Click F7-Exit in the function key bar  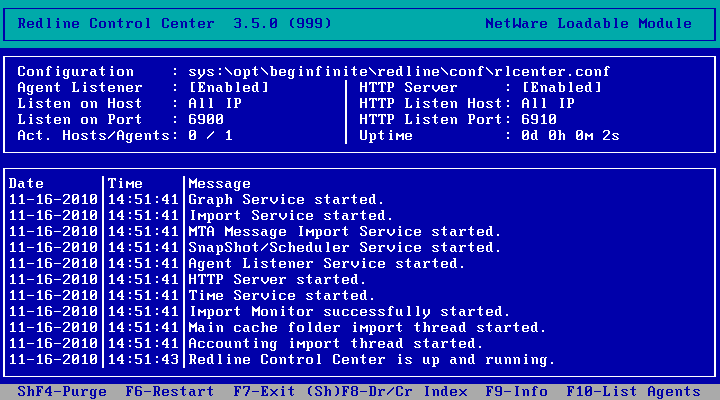[264, 392]
